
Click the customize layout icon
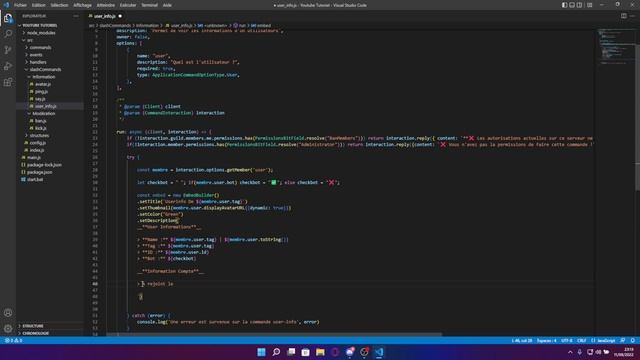pos(589,5)
